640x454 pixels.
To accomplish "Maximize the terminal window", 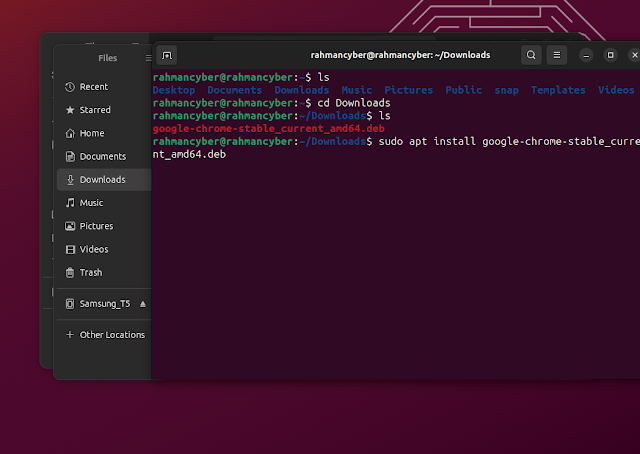I will tap(611, 55).
